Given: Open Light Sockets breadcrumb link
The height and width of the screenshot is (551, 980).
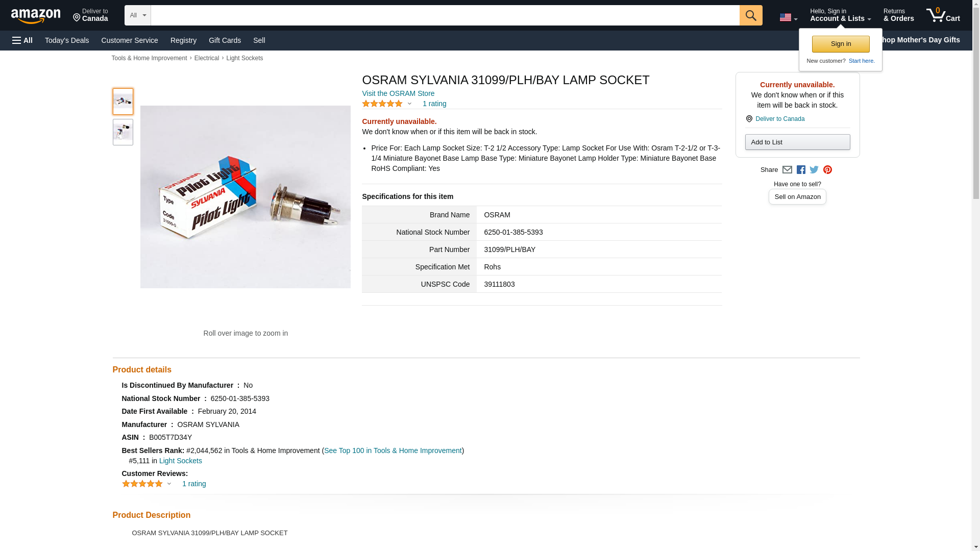Looking at the screenshot, I should [244, 58].
